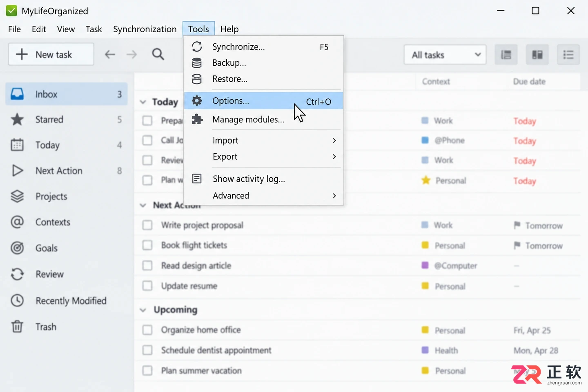The image size is (588, 392).
Task: Open the Synchronization menu
Action: point(145,29)
